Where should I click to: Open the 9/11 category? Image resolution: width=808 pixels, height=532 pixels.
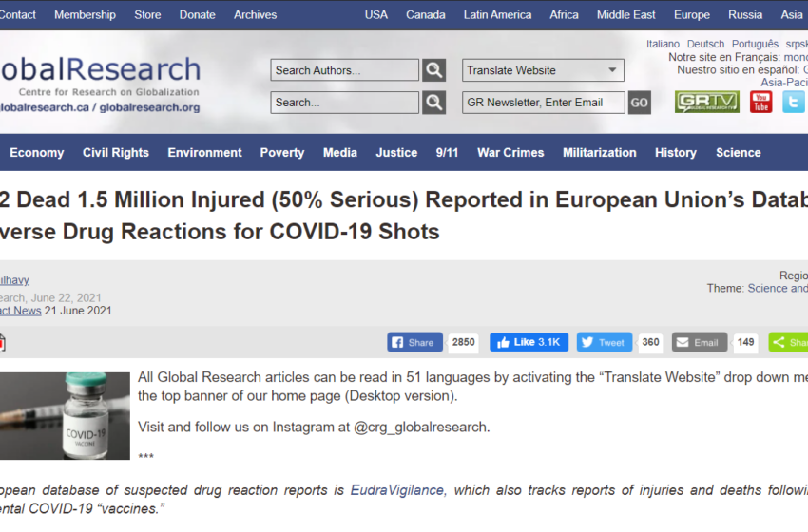point(447,152)
